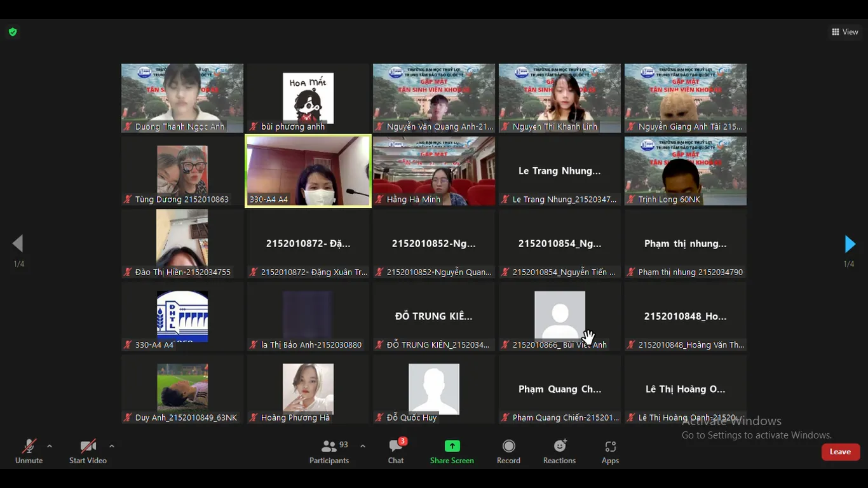Screen dimensions: 868x488
Task: Select the highlighted 330-A4 A4 speaker video
Action: coord(308,170)
